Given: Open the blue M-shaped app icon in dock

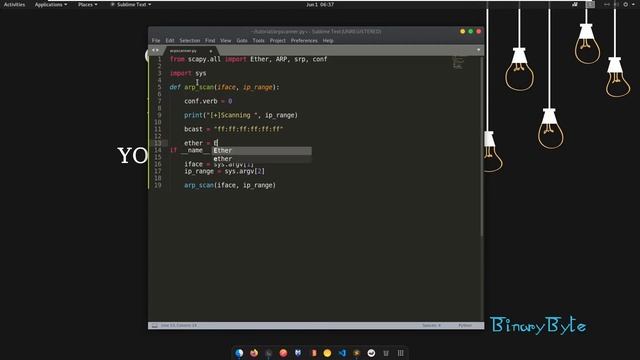Looking at the screenshot, I should (x=298, y=353).
